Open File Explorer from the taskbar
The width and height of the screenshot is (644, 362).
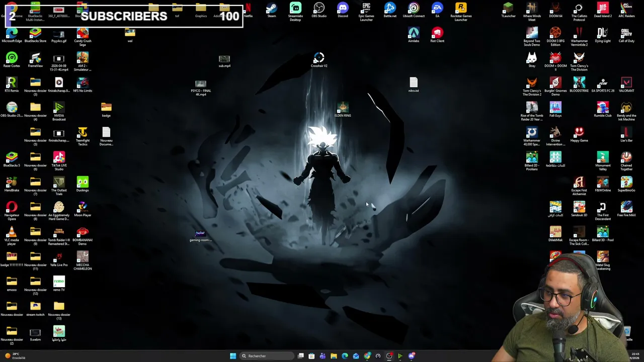334,356
